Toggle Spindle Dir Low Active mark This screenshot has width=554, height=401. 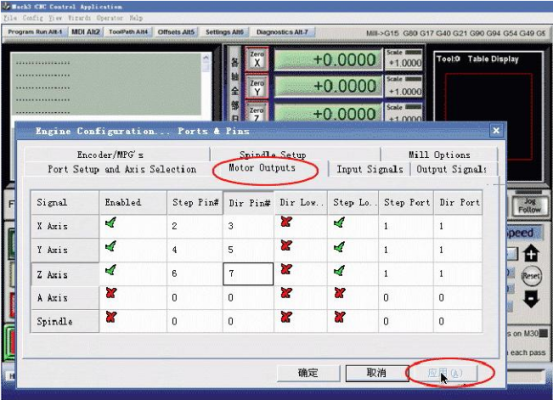coord(286,317)
